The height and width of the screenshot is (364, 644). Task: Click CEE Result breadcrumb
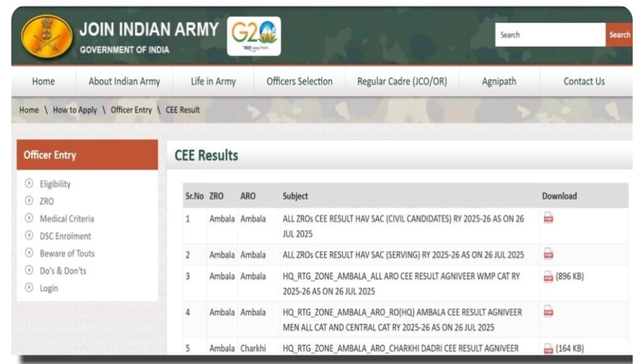click(183, 110)
